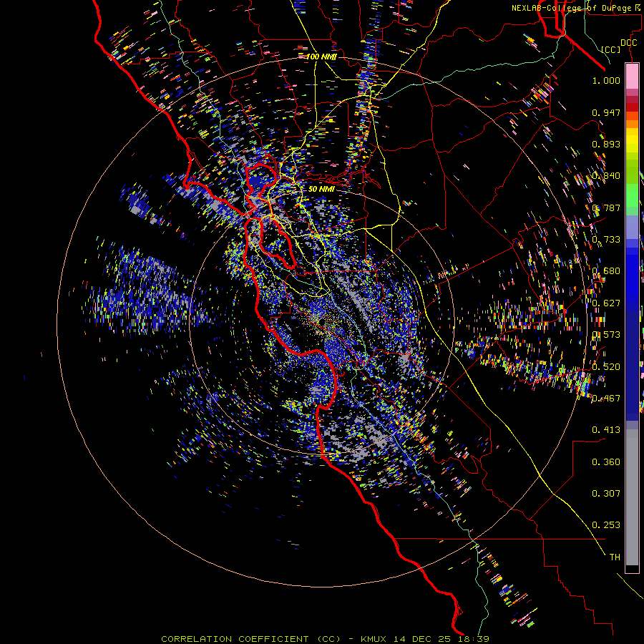Click the "50 NMI" range ring label
This screenshot has height=644, width=644.
pyautogui.click(x=321, y=189)
